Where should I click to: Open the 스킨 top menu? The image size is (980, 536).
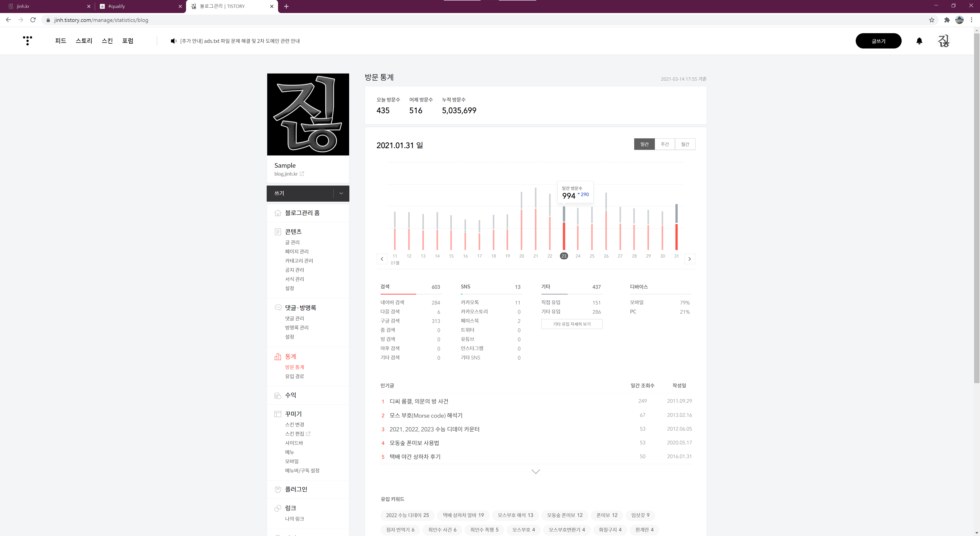[x=107, y=41]
